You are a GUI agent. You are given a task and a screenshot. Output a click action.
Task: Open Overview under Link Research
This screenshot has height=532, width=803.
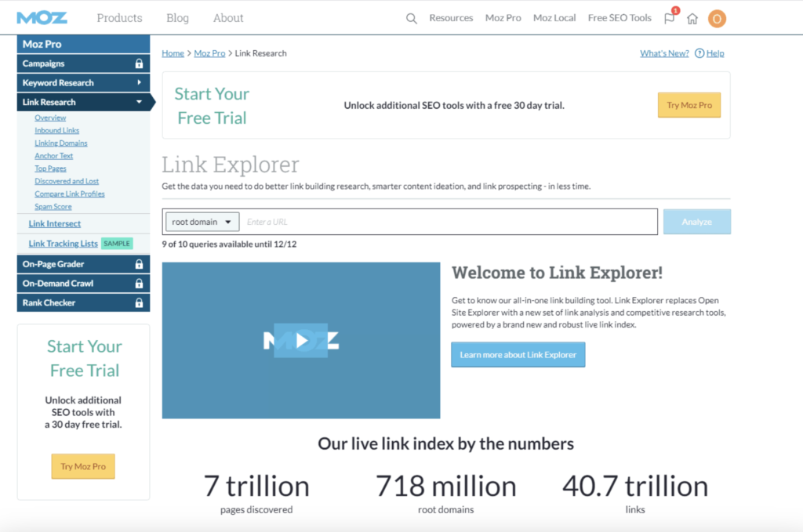pos(50,118)
